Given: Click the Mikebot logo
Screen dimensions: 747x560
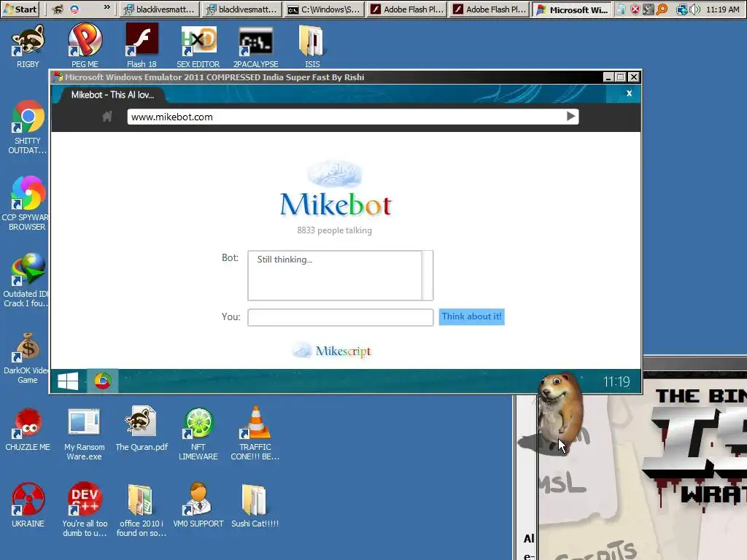Looking at the screenshot, I should point(336,190).
